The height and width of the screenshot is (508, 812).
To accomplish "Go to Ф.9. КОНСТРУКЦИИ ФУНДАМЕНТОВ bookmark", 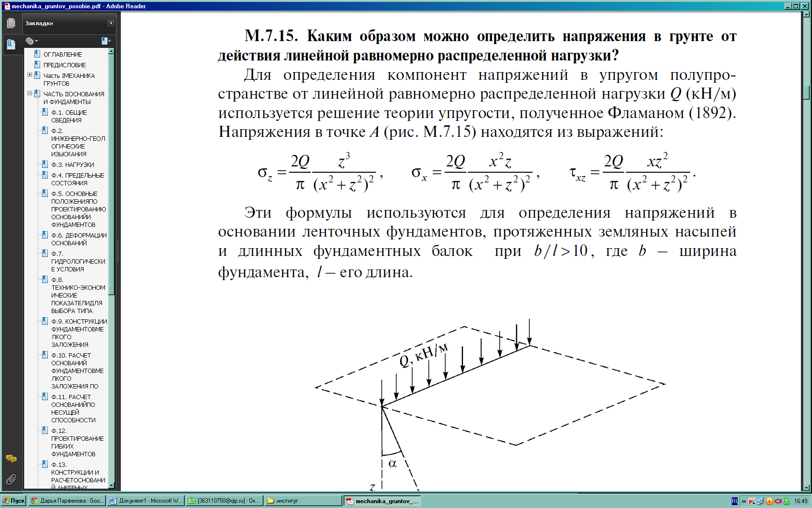I will pos(79,333).
